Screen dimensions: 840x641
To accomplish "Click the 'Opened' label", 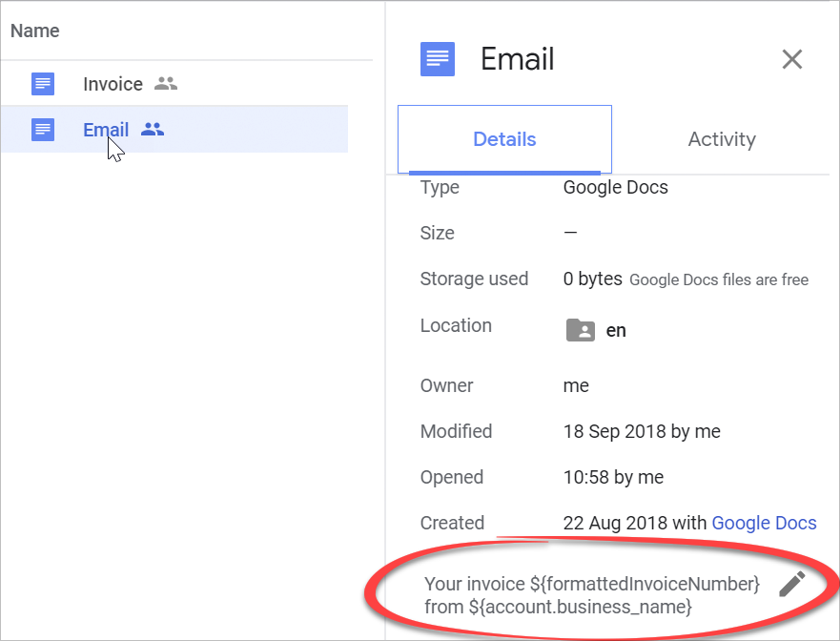I will click(x=452, y=477).
